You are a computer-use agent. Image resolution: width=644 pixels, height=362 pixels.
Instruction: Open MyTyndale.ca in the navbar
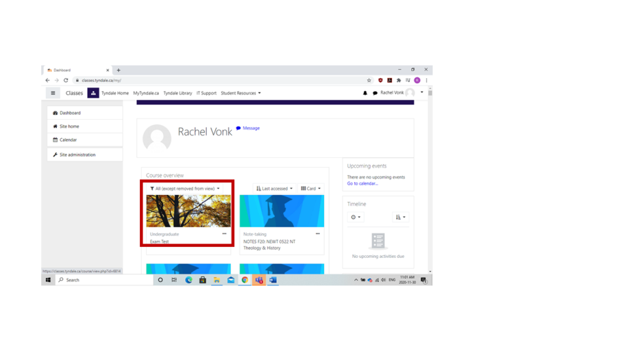click(146, 93)
